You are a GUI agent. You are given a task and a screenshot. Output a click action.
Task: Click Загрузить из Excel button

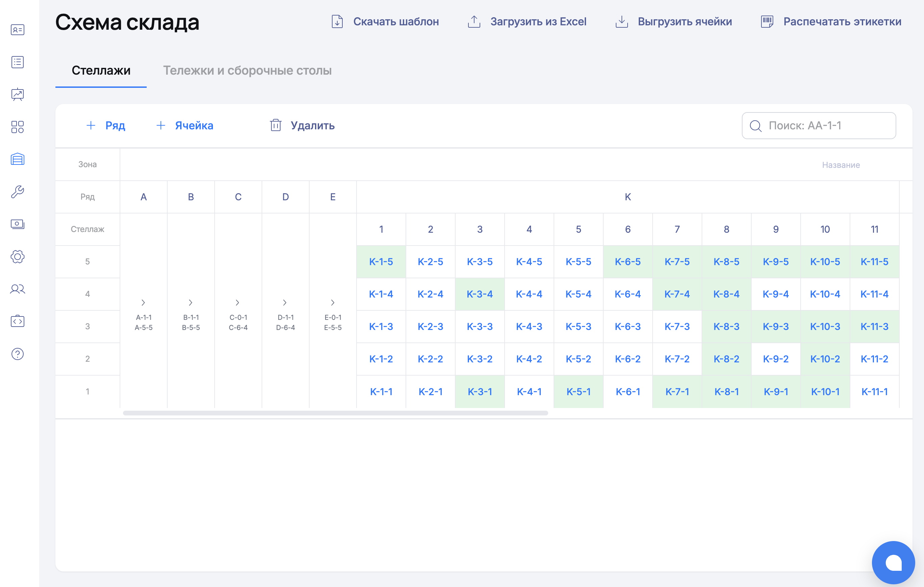(x=527, y=22)
